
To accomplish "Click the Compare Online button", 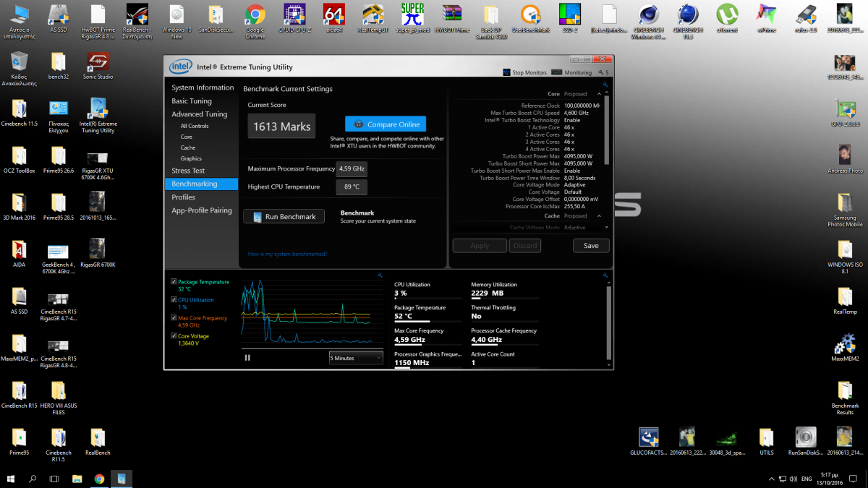I will click(x=386, y=124).
